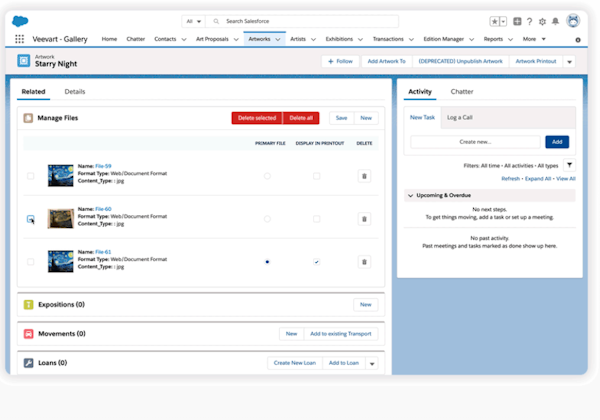Switch to the Details tab
The height and width of the screenshot is (420, 600).
(75, 91)
